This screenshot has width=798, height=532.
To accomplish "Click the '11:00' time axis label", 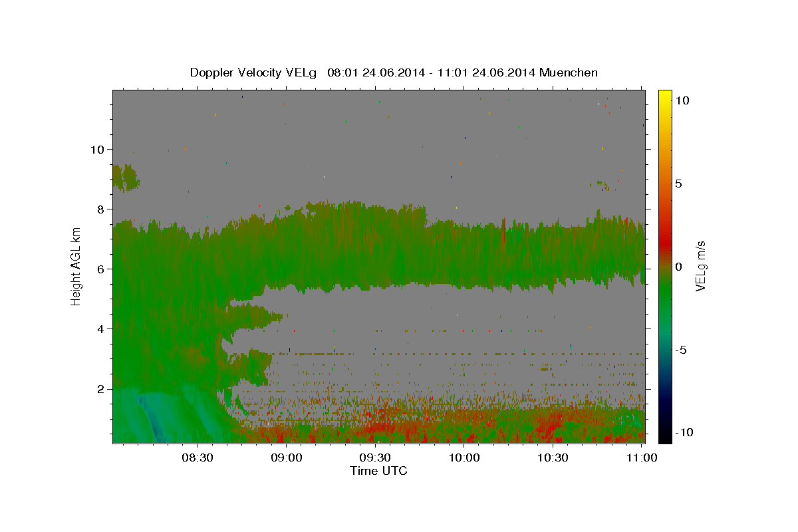I will pyautogui.click(x=642, y=458).
